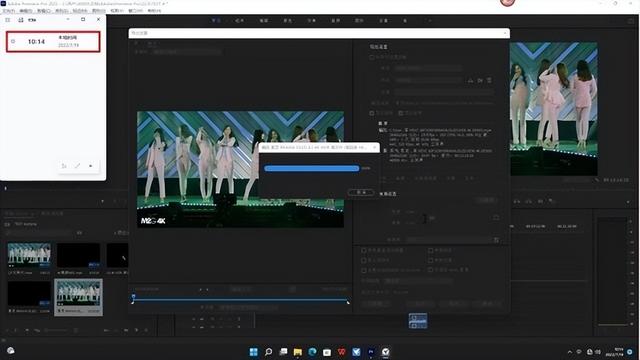
Task: Open the 文件(F) menu
Action: [9, 11]
